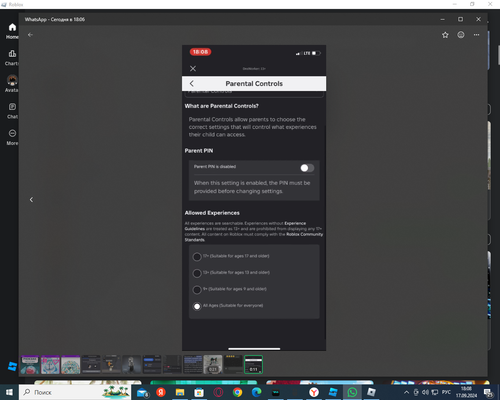Select the 13+ allowed experiences option
500x400 pixels.
pos(197,273)
